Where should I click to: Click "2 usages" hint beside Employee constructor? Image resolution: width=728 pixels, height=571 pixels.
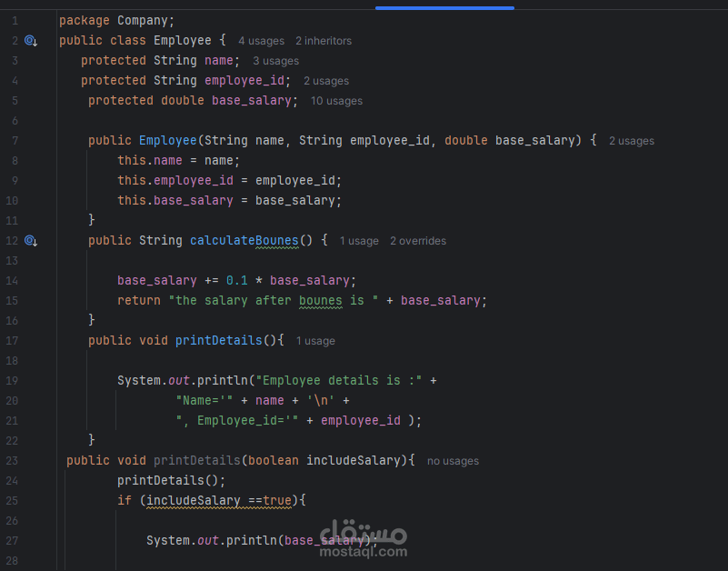point(632,141)
